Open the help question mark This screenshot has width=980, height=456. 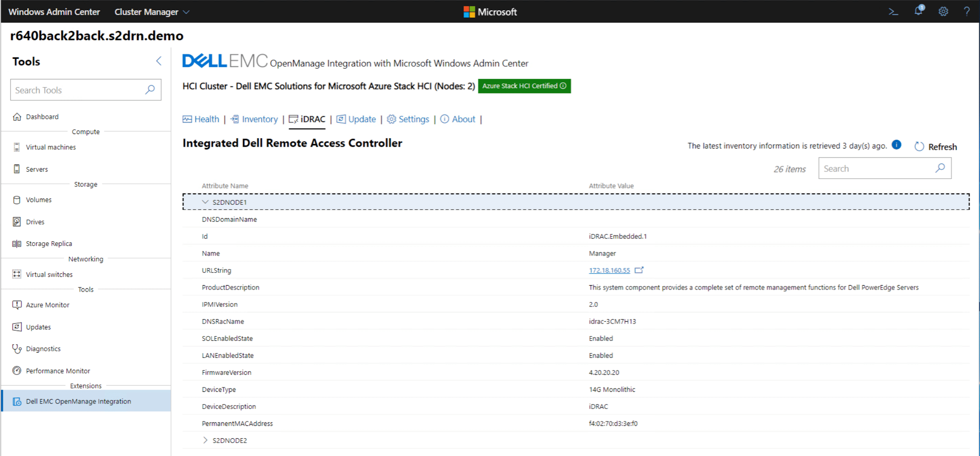point(967,11)
